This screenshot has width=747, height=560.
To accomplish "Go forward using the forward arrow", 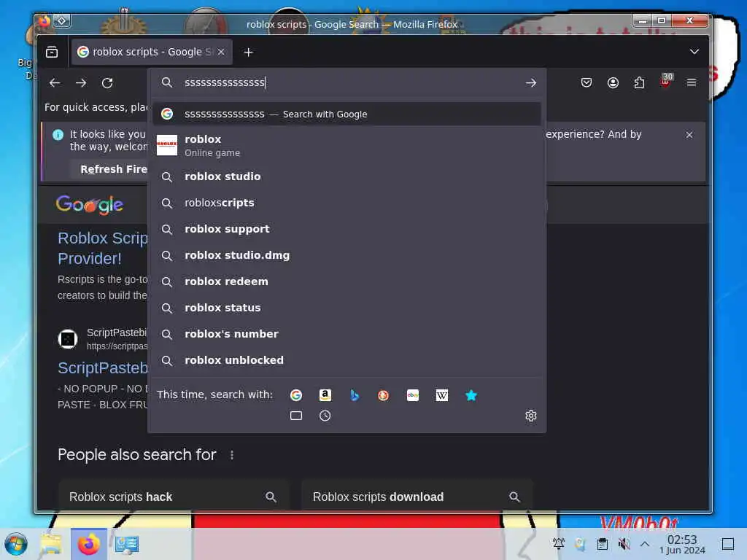I will pos(81,83).
